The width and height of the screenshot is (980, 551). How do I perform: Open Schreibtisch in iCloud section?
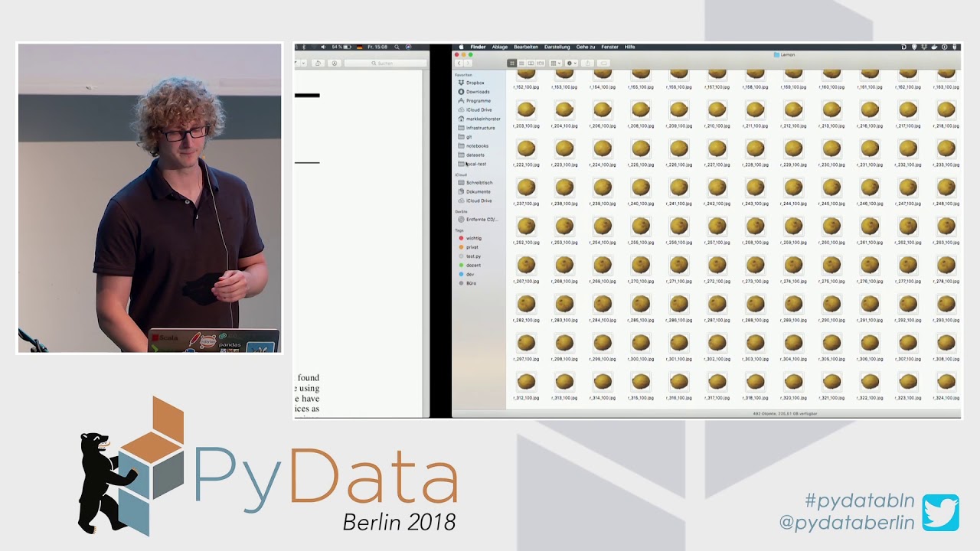[x=479, y=183]
